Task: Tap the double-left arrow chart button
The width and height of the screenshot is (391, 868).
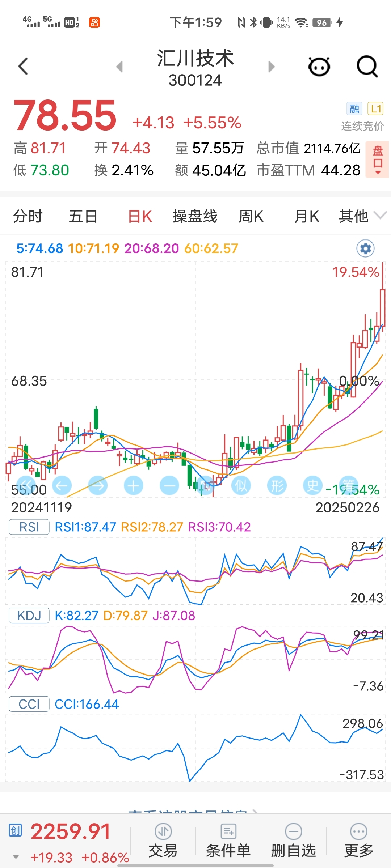Action: (26, 486)
